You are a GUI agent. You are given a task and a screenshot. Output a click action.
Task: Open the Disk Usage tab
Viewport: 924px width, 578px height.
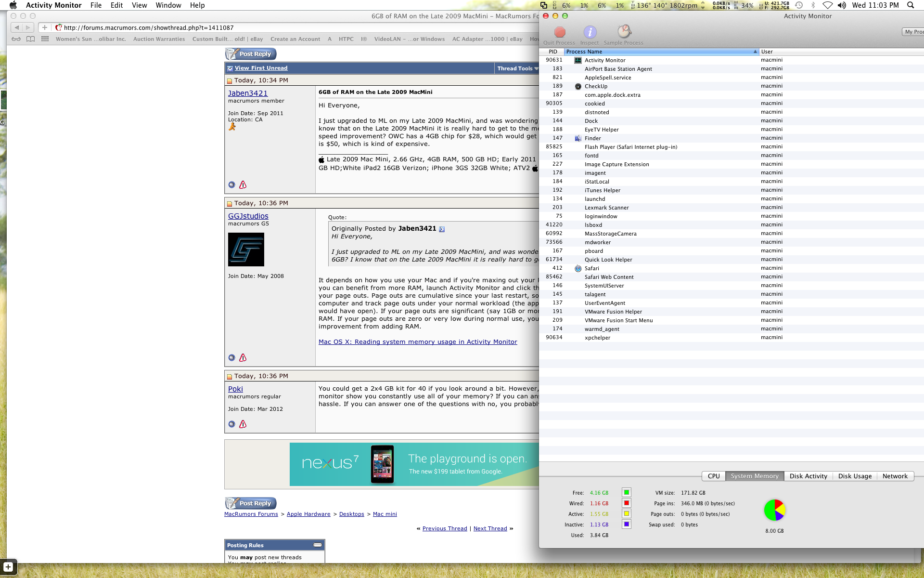pyautogui.click(x=855, y=476)
